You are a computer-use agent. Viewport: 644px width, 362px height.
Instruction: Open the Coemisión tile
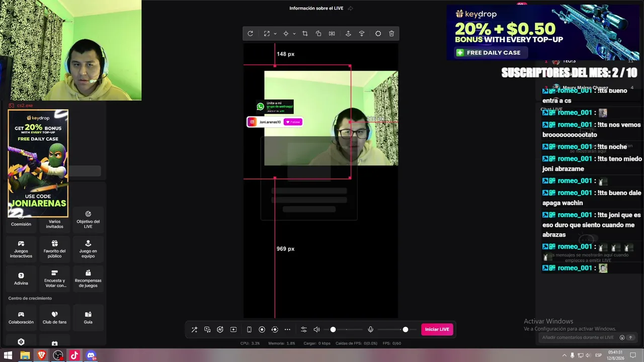click(x=21, y=220)
